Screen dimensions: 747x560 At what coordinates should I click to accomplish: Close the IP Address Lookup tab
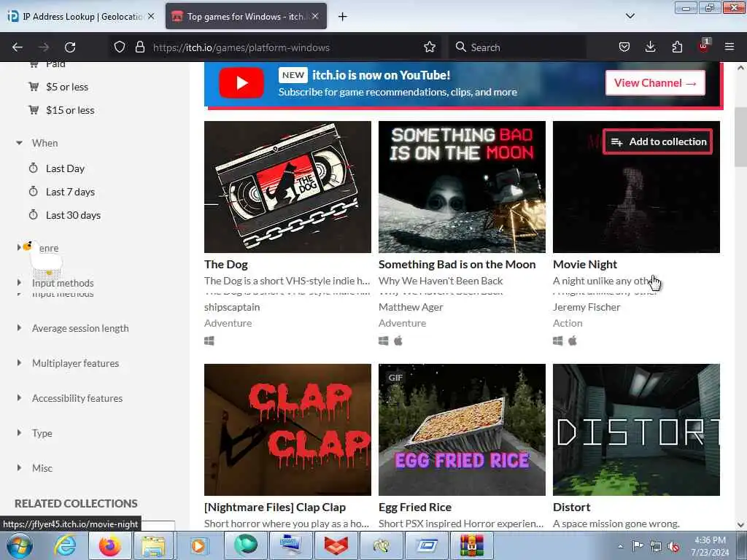[x=151, y=16]
